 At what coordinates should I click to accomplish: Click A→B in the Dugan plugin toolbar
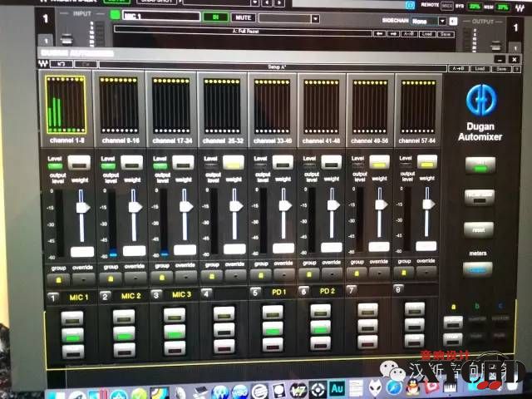[x=459, y=68]
